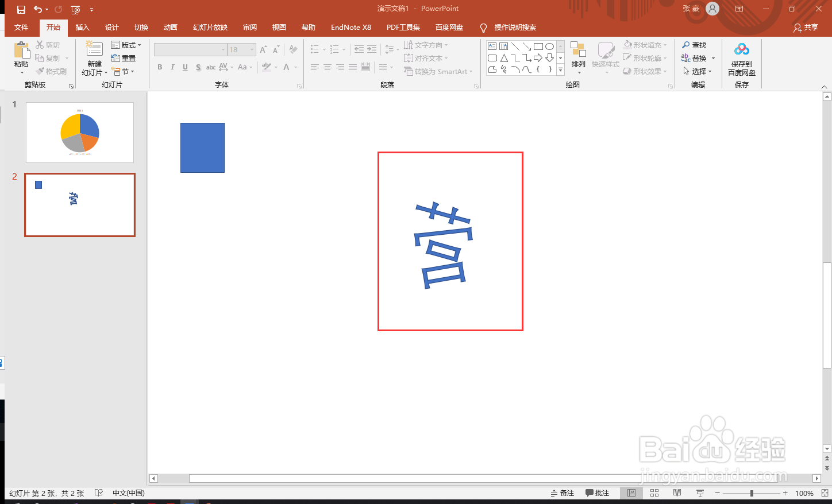Screen dimensions: 832x504
Task: Collapse the ribbon with the chevron arrow
Action: click(824, 87)
